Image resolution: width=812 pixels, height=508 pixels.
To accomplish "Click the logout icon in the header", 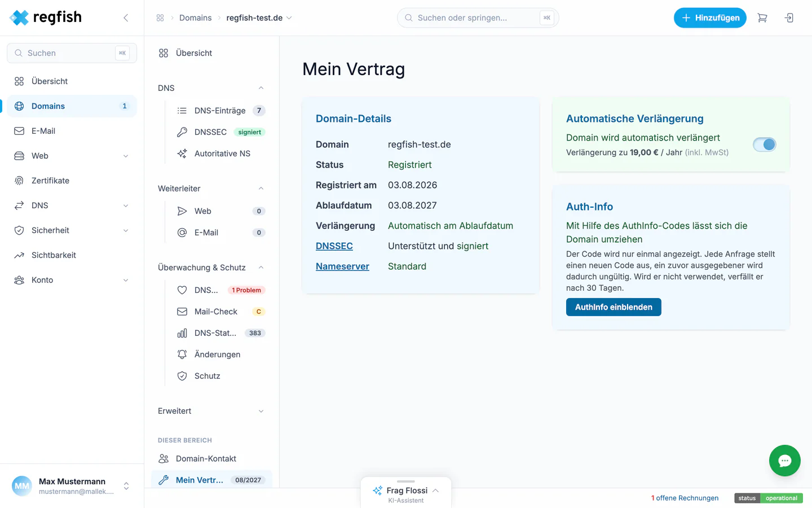I will 789,18.
